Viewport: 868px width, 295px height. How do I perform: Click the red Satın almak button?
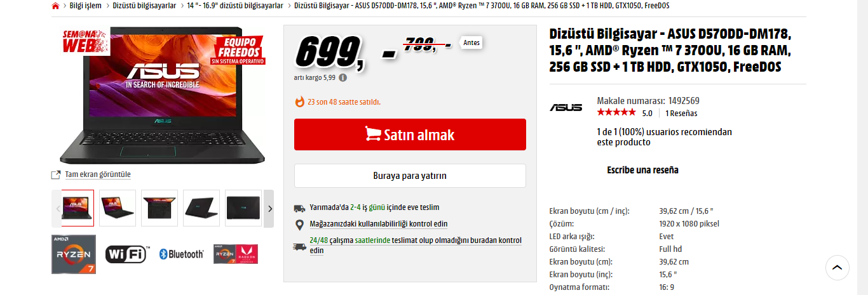(x=410, y=134)
